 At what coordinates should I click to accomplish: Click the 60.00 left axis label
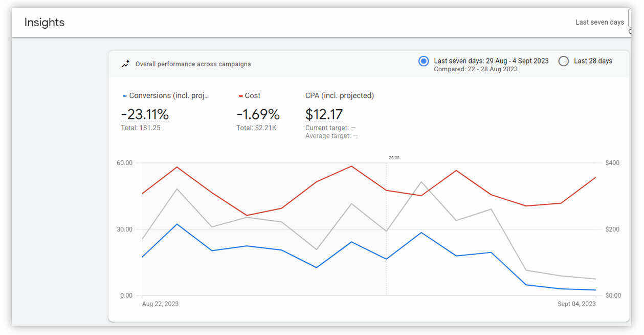tap(124, 163)
